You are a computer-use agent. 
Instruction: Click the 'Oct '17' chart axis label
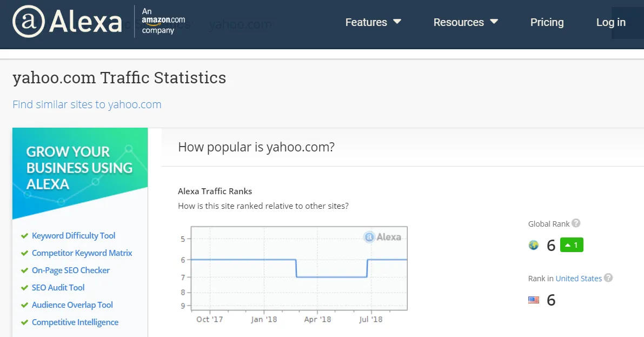[209, 319]
